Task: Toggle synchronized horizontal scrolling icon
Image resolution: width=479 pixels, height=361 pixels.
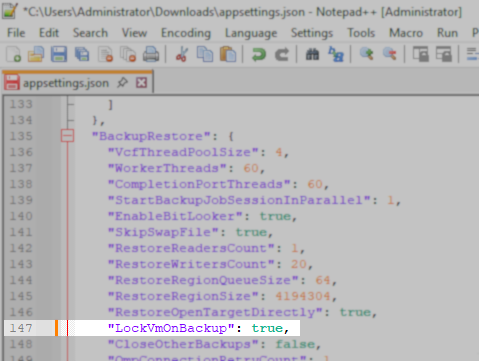Action: 444,54
